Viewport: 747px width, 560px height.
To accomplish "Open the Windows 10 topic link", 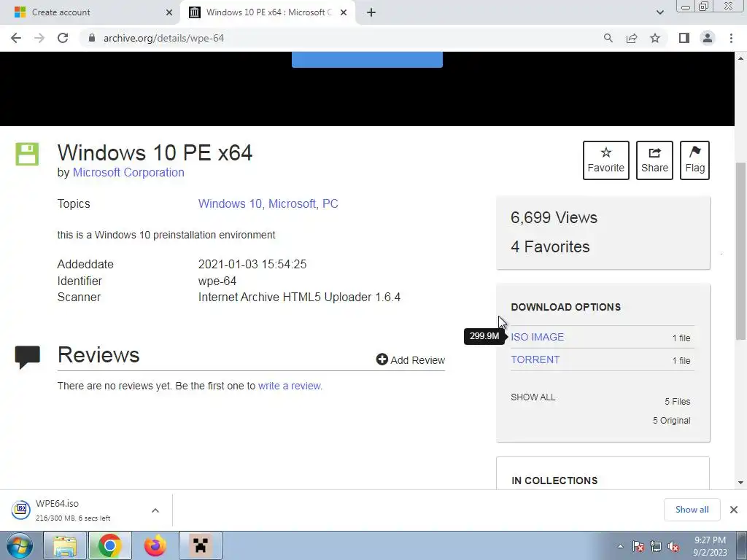I will pos(230,204).
